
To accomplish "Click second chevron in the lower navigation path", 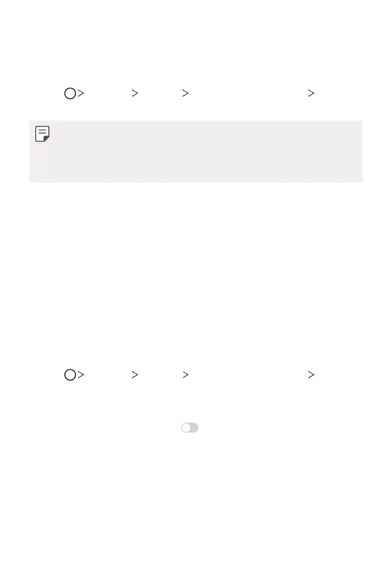I will pyautogui.click(x=135, y=375).
